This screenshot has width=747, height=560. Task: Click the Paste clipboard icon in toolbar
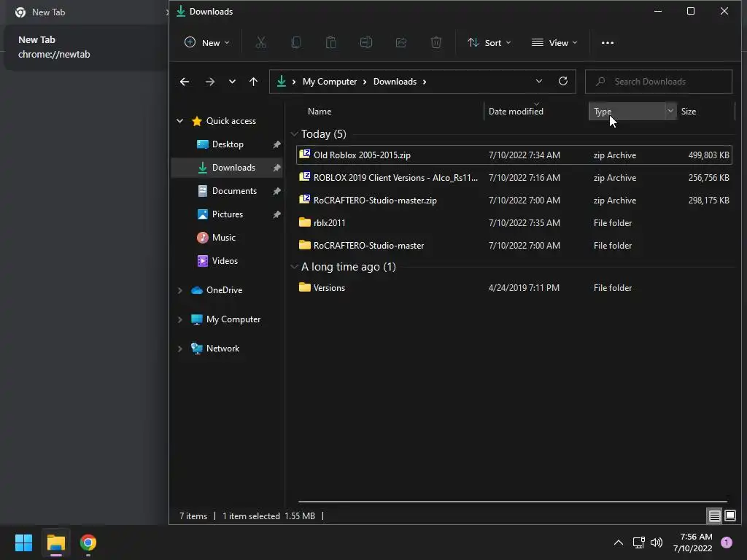[x=330, y=43]
